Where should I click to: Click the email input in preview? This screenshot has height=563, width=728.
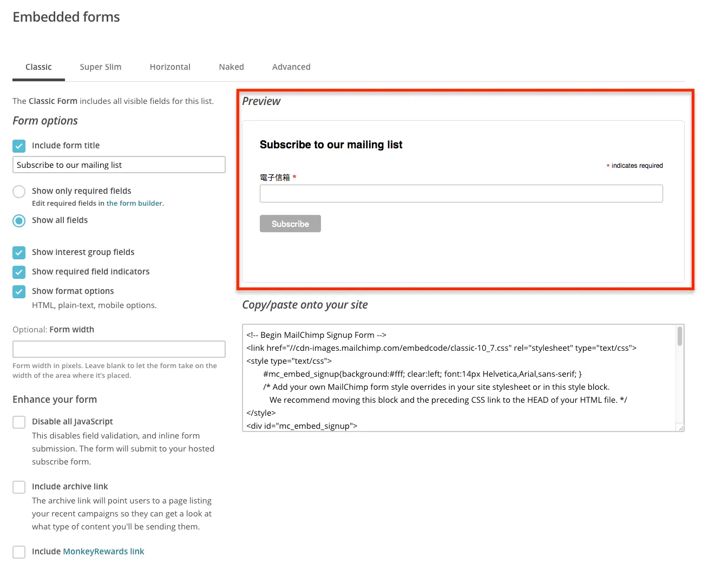click(461, 193)
